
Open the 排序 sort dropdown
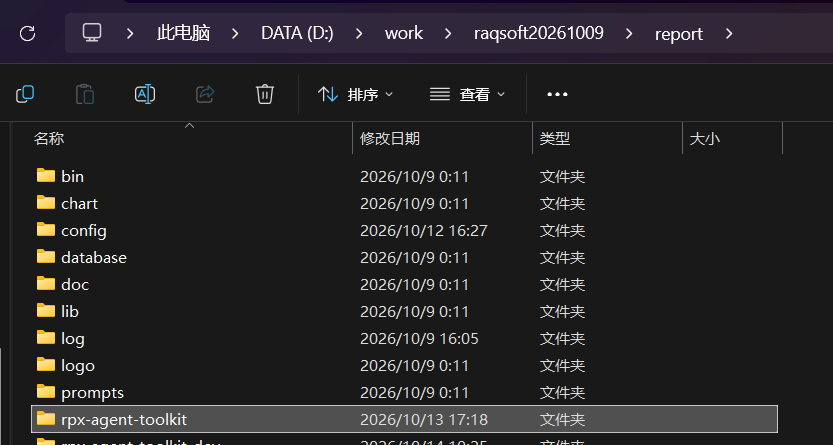coord(355,95)
